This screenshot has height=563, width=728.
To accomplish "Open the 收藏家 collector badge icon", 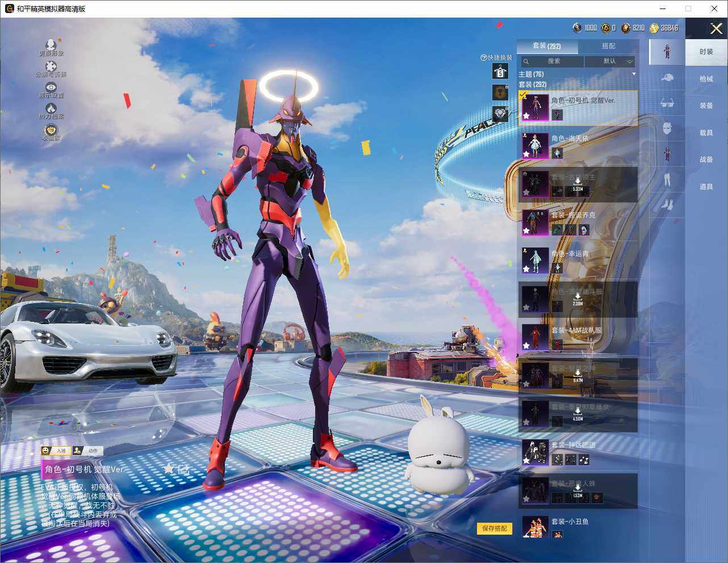I will pyautogui.click(x=51, y=129).
